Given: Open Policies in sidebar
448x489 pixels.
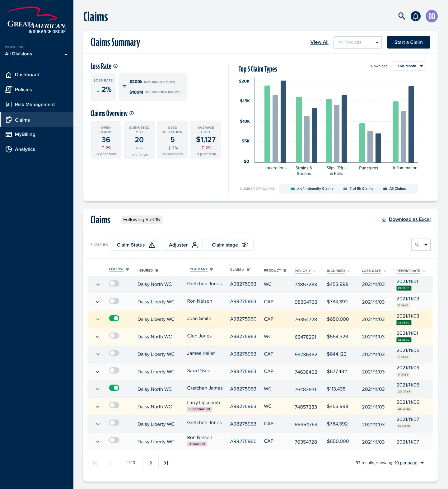Looking at the screenshot, I should [x=36, y=90].
